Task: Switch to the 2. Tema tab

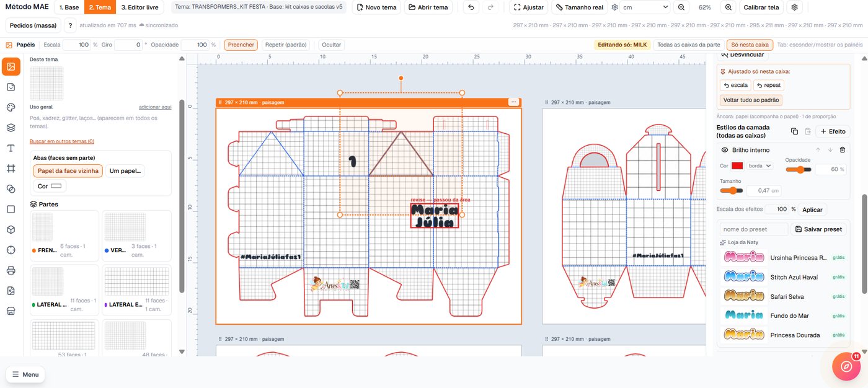Action: (100, 7)
